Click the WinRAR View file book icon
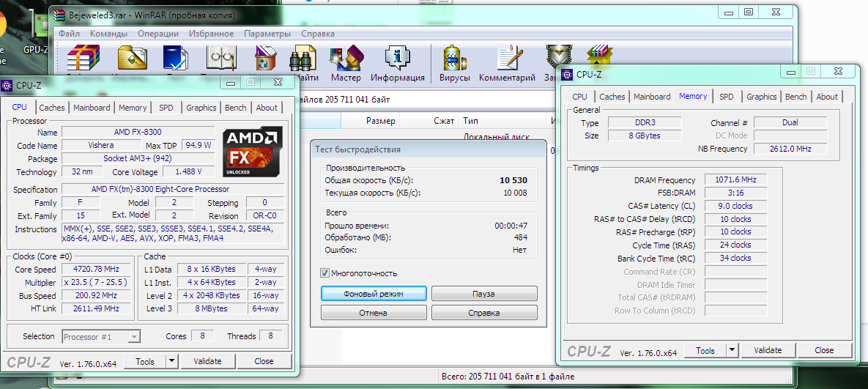 point(221,59)
